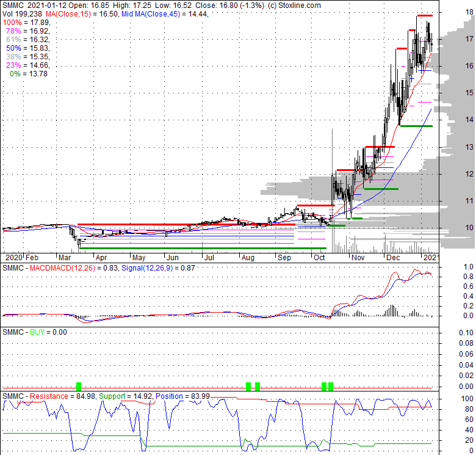Click the BUY panel axis label 0.10

coord(466,333)
